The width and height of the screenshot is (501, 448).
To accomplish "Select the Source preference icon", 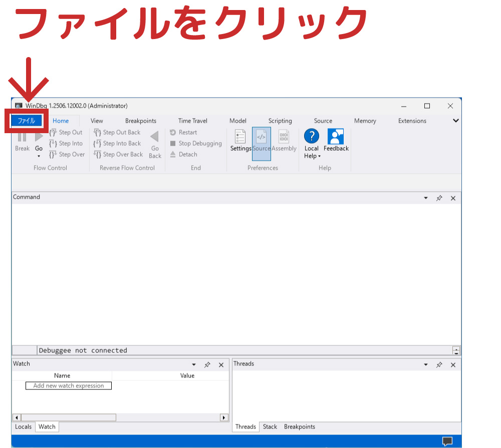I will point(261,137).
